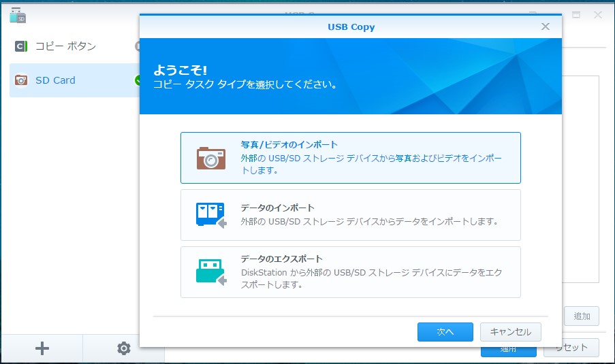615x364 pixels.
Task: Maximize the background USB Copy window
Action: [x=575, y=15]
